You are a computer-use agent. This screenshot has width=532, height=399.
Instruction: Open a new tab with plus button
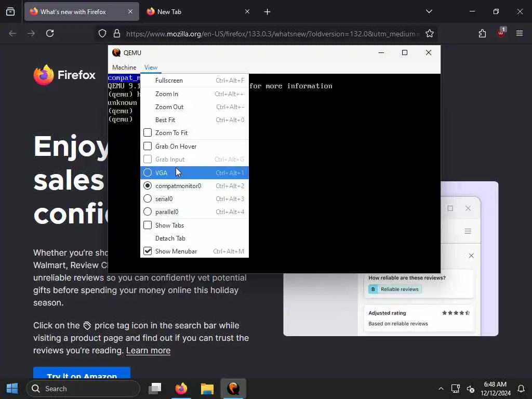268,12
